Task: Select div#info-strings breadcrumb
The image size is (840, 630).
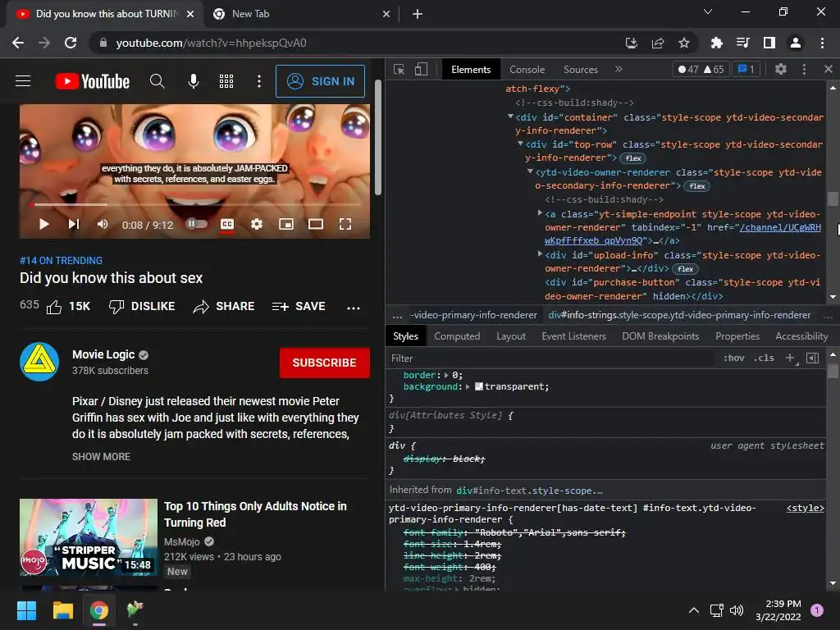Action: pos(679,315)
